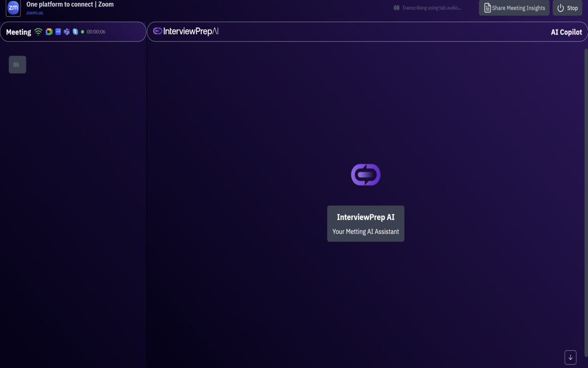This screenshot has height=368, width=588.
Task: Select the Skype icon
Action: [x=75, y=32]
